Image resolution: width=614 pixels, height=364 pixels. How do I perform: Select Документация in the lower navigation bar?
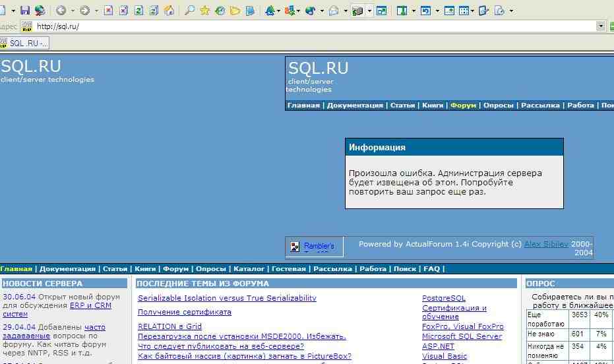(67, 269)
